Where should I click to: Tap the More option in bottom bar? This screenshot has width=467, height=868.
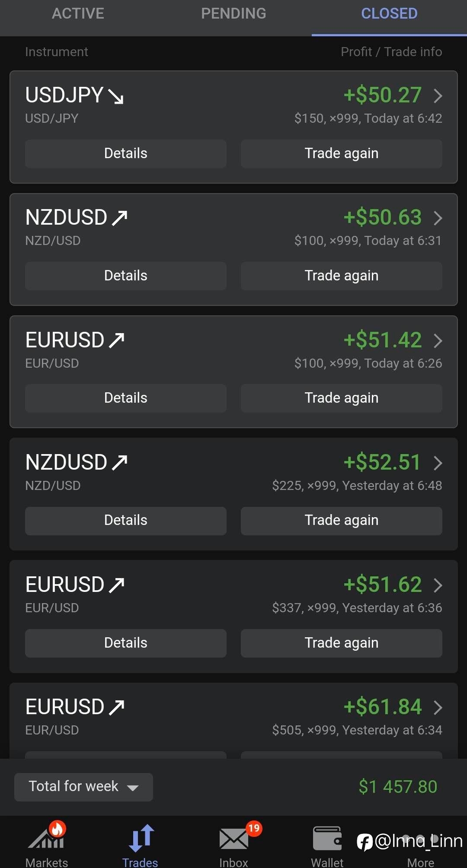[x=420, y=862]
